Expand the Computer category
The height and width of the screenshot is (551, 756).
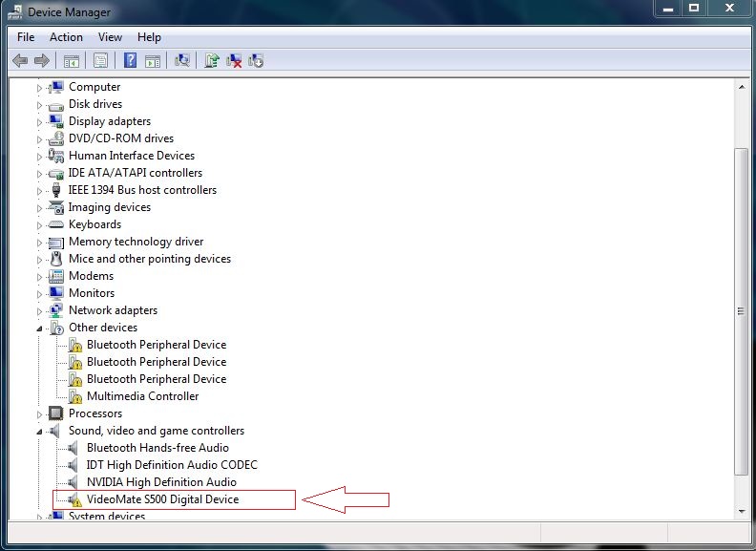click(x=39, y=88)
